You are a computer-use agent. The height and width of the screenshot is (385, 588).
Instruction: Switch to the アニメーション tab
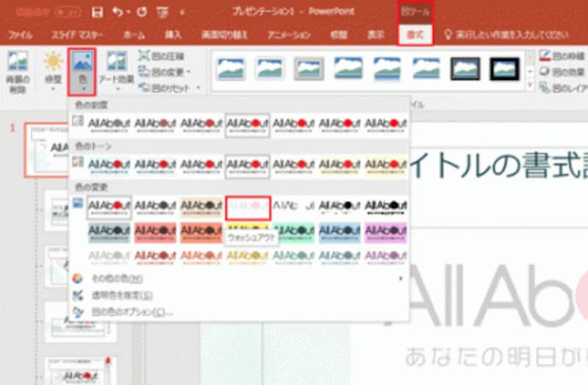(x=289, y=35)
